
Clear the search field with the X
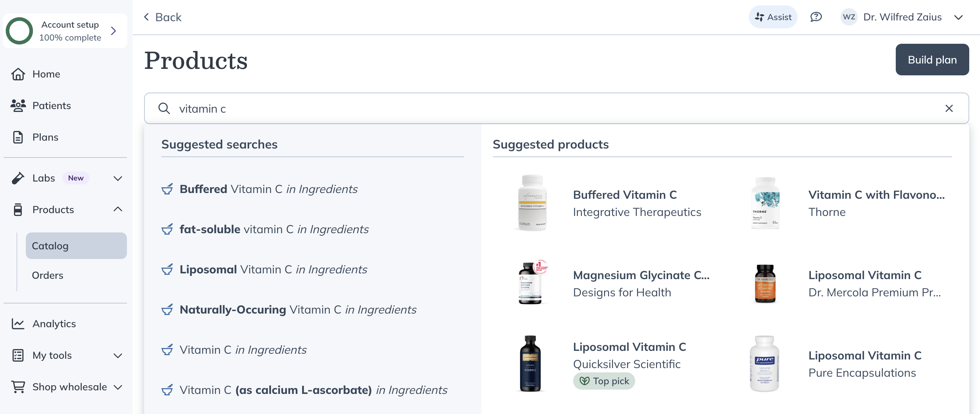click(949, 109)
